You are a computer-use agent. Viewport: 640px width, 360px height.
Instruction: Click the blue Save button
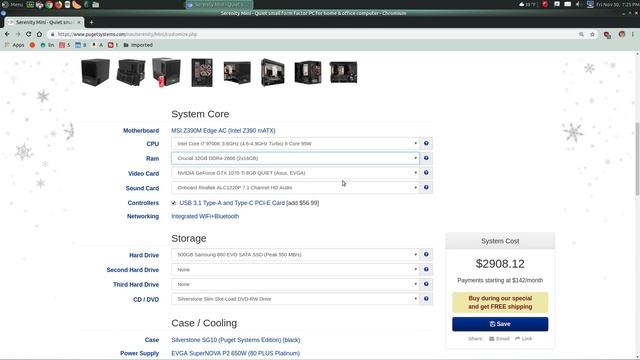point(500,324)
